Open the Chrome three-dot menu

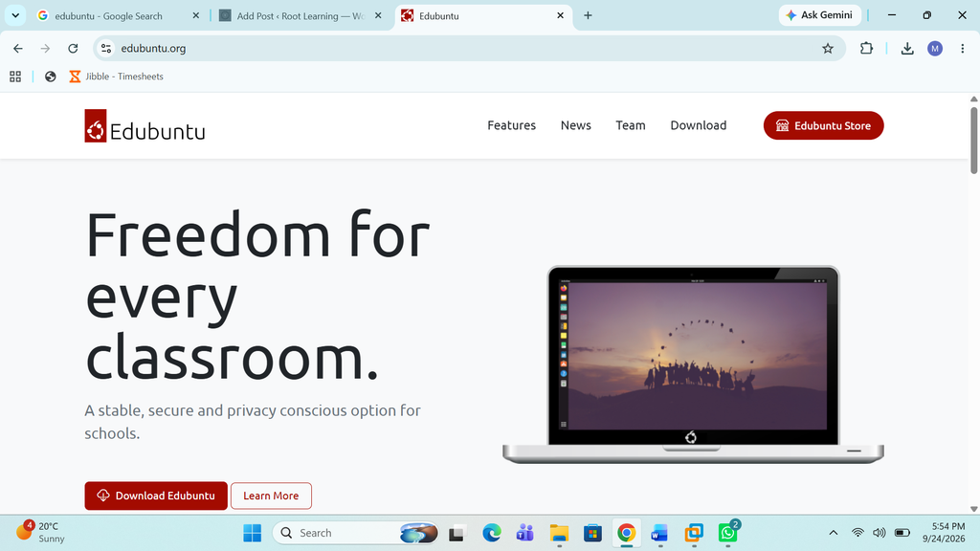tap(963, 49)
